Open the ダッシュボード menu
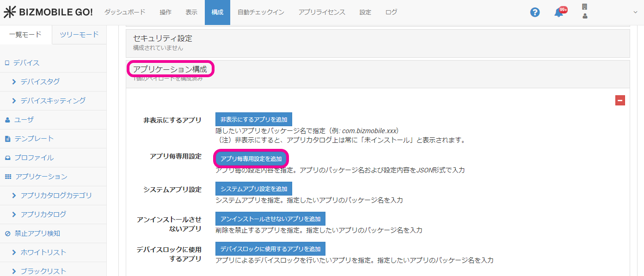Image resolution: width=644 pixels, height=276 pixels. point(124,12)
